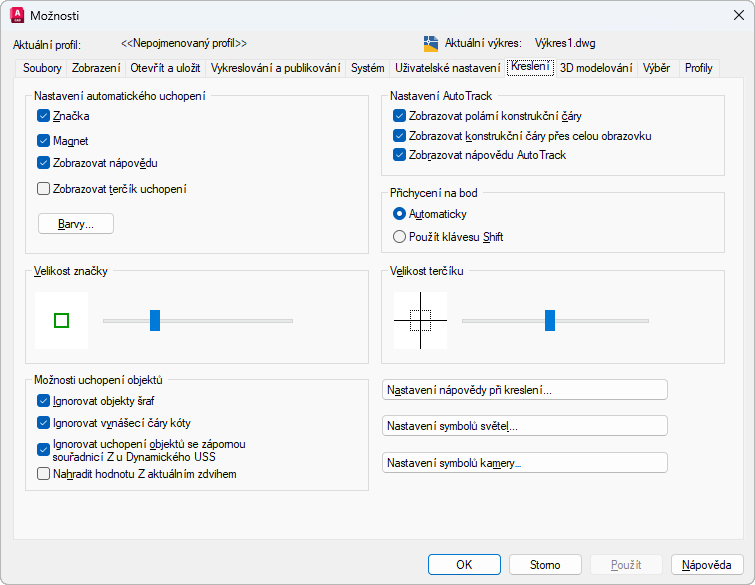Click the current drawing icon beside Aktuální výkres
This screenshot has width=755, height=585.
tap(431, 44)
